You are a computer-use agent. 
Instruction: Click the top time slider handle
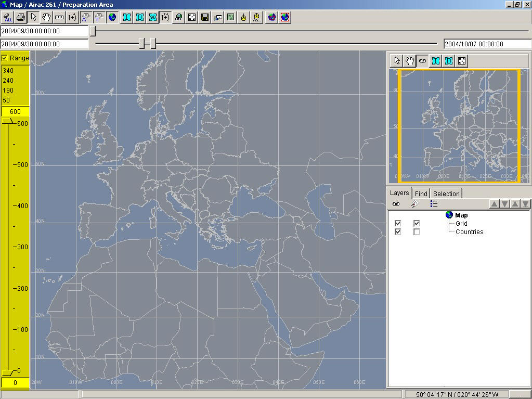point(93,31)
